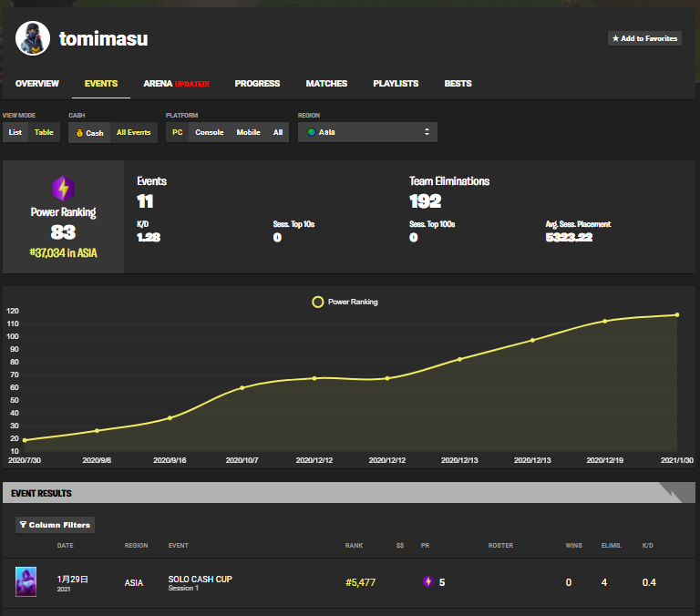Sort by the ELIMS. column header

click(x=612, y=546)
